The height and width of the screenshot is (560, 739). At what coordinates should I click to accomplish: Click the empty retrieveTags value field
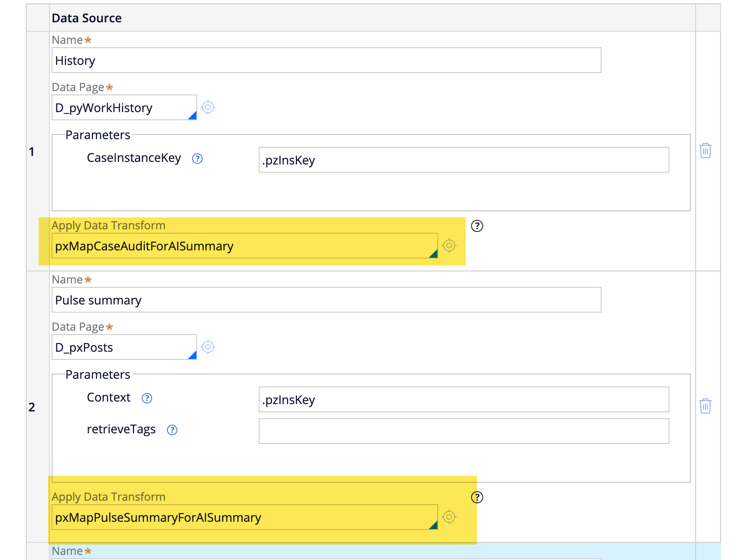click(463, 432)
